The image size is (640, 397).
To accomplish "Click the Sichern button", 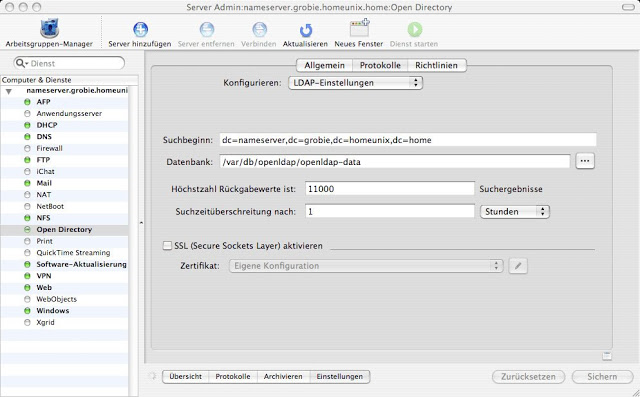I will point(602,377).
